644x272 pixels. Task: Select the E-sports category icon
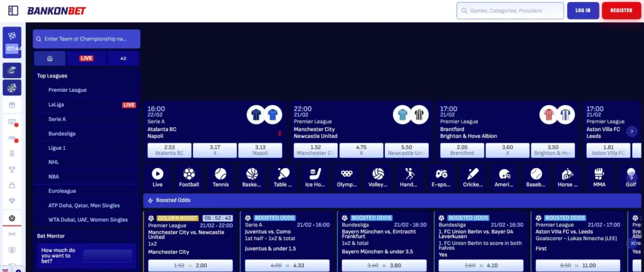point(441,178)
